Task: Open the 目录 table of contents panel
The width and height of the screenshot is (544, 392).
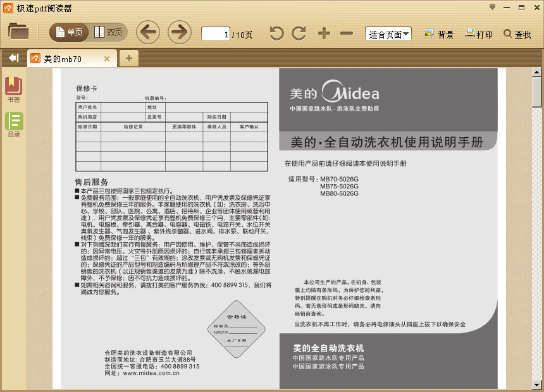Action: pos(14,125)
